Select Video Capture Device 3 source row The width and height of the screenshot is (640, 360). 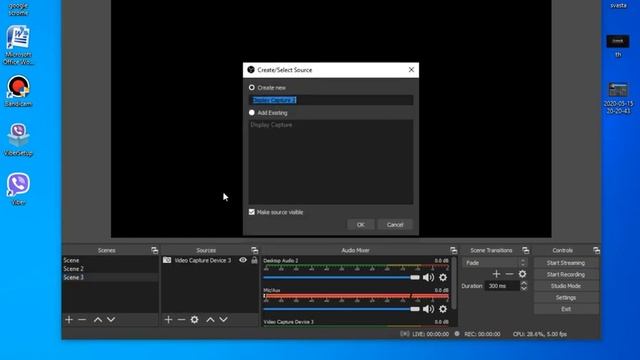(x=210, y=260)
